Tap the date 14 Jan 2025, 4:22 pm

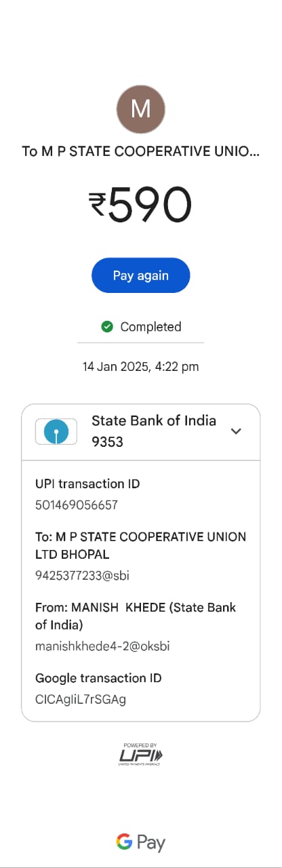click(141, 367)
